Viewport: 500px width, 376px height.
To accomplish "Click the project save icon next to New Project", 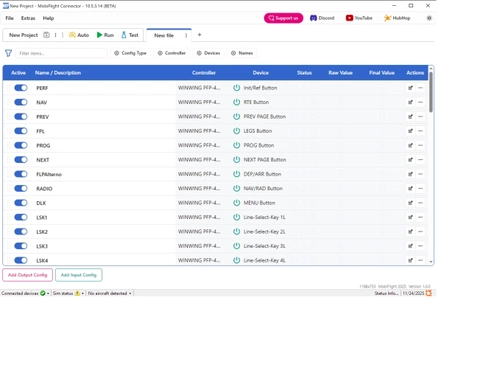I will point(46,35).
